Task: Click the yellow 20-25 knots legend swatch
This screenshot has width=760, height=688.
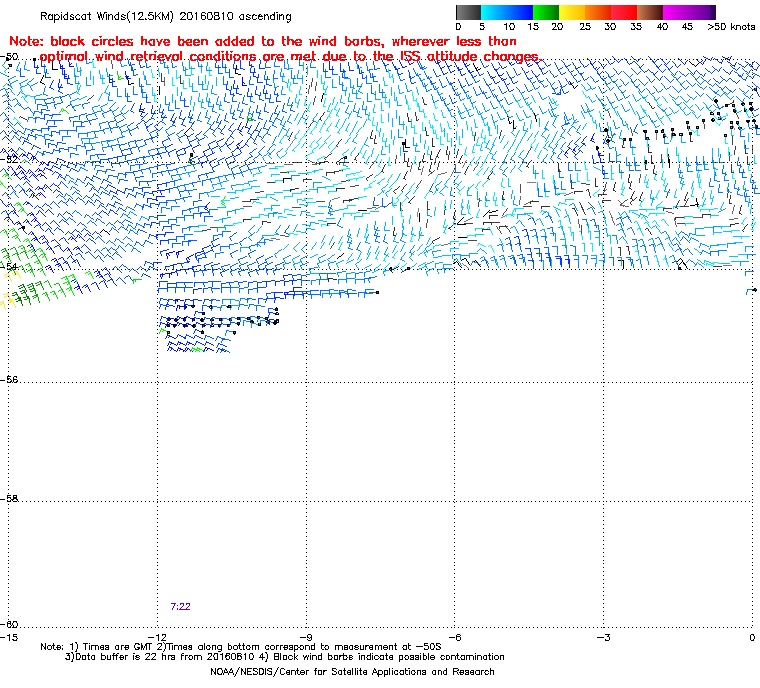Action: (x=572, y=12)
